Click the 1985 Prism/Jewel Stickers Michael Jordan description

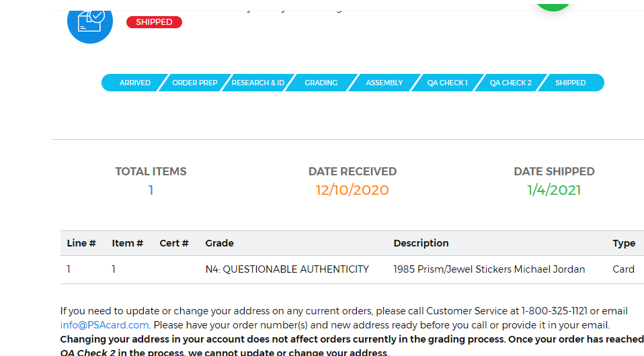(489, 269)
